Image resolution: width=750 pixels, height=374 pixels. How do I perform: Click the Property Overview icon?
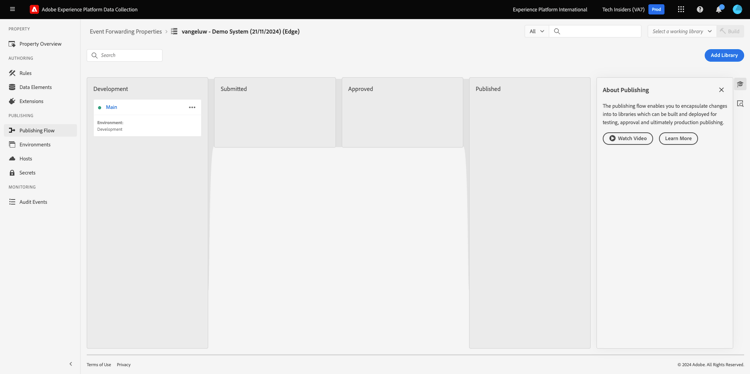[x=12, y=44]
